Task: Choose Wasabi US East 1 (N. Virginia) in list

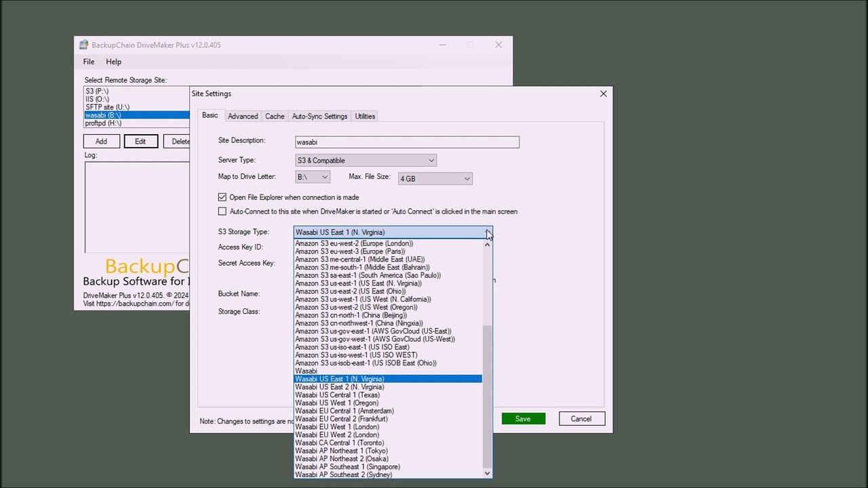Action: [x=388, y=379]
